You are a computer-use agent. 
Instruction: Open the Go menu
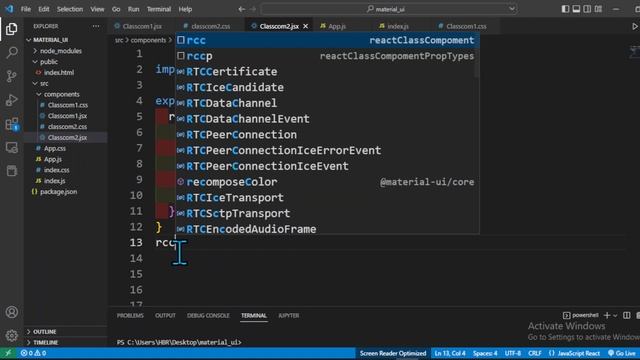116,9
